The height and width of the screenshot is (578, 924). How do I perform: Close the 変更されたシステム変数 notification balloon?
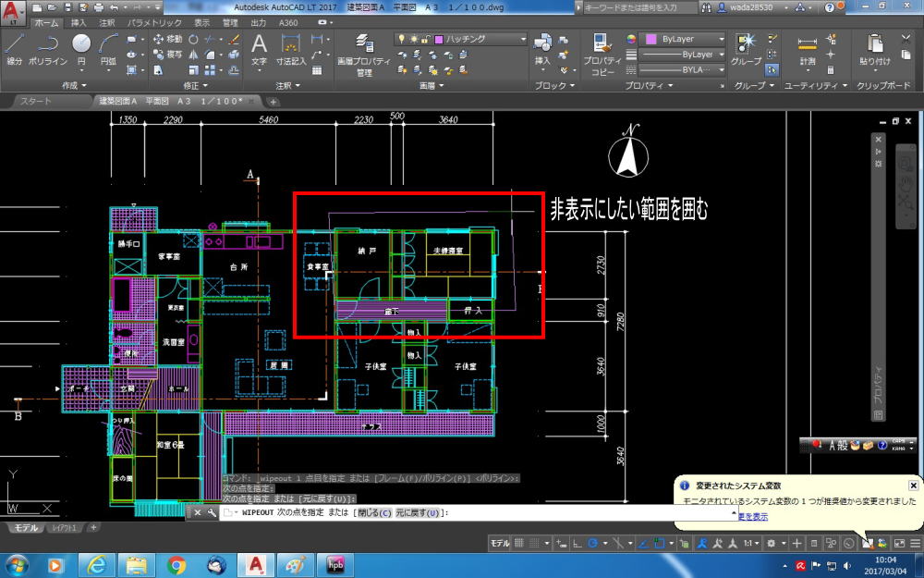click(913, 486)
